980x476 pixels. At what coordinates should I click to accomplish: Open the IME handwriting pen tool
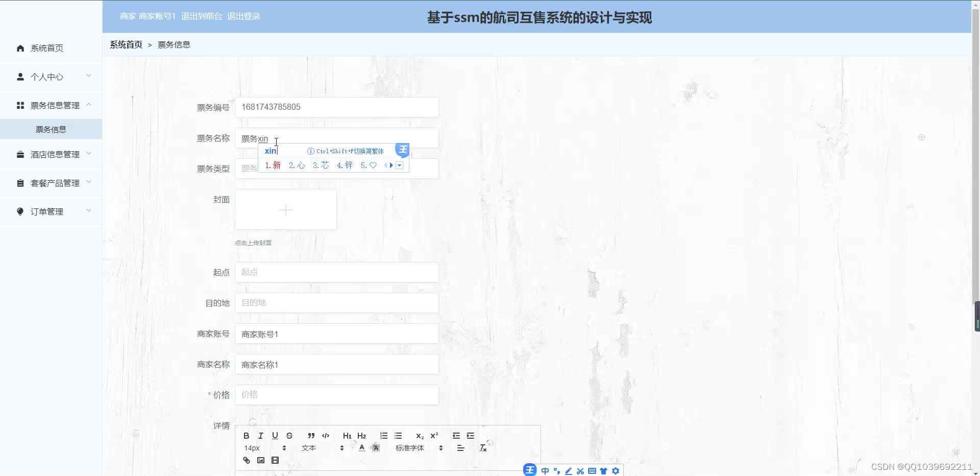point(569,471)
